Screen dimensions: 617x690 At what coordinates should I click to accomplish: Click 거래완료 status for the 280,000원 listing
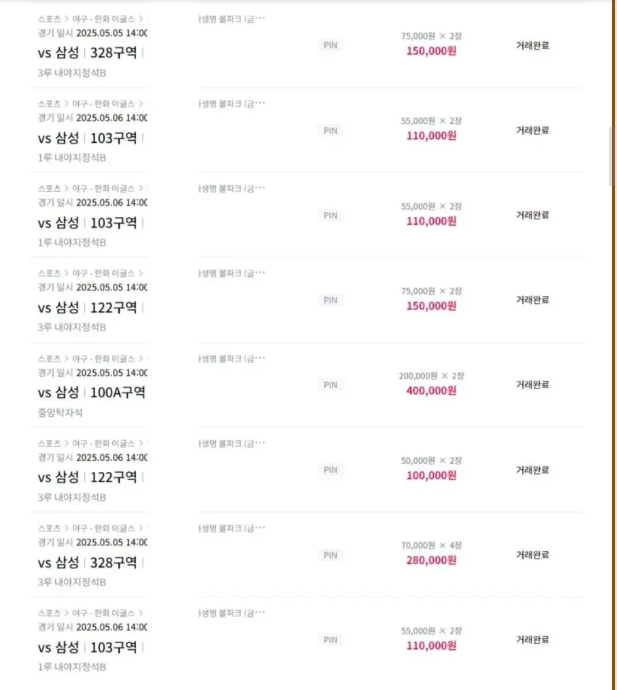pyautogui.click(x=533, y=555)
